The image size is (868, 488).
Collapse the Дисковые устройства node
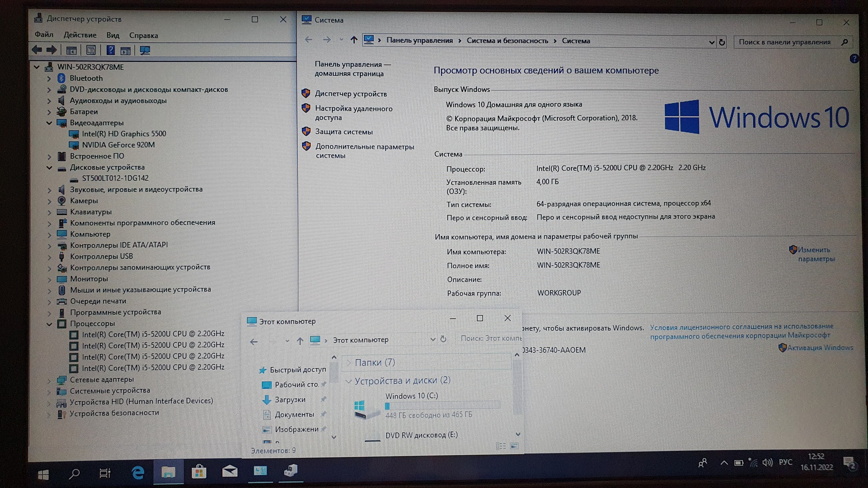click(49, 167)
